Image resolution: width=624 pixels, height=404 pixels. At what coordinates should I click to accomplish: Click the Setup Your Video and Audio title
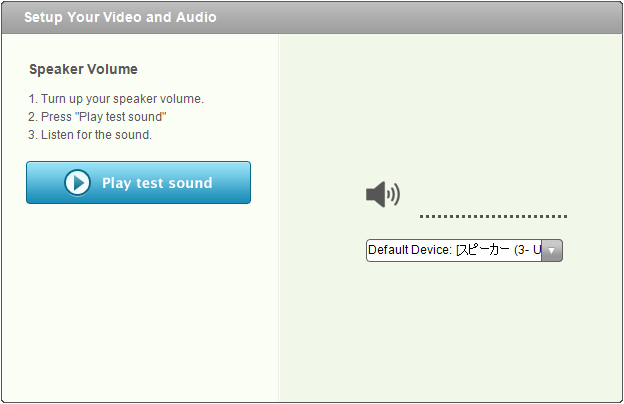[120, 17]
